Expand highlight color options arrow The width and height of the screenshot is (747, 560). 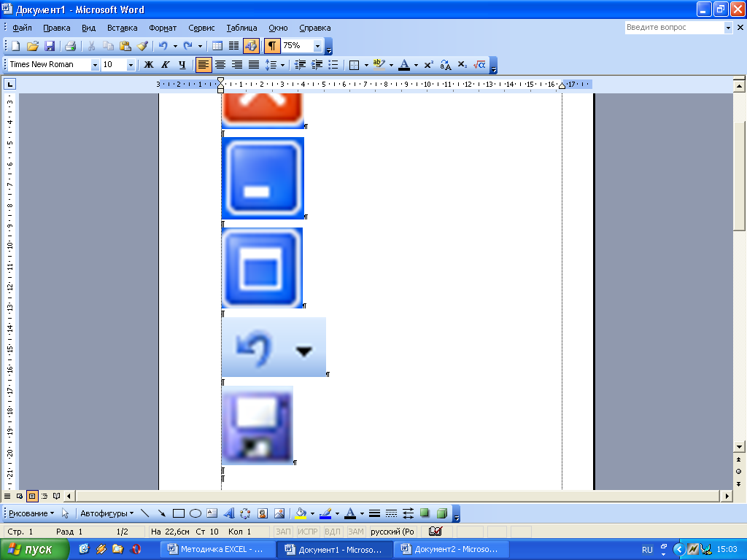[x=391, y=65]
